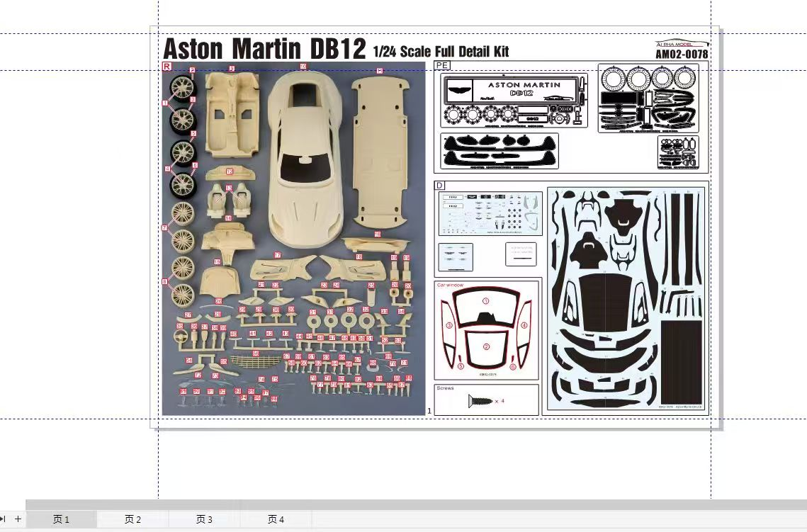Select the 页 4 page tab
Screen dimensions: 807x532
point(276,519)
